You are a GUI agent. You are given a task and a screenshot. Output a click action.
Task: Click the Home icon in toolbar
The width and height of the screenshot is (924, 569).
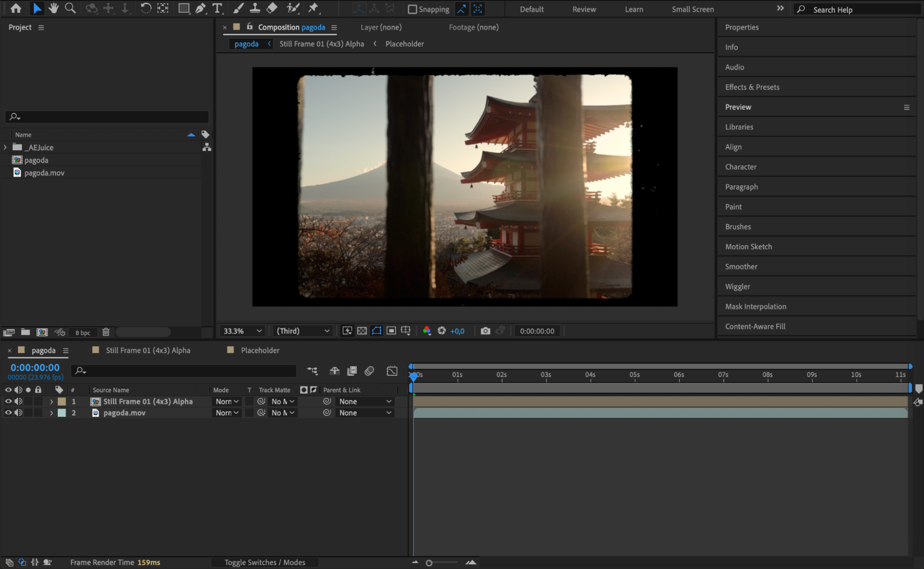coord(16,8)
